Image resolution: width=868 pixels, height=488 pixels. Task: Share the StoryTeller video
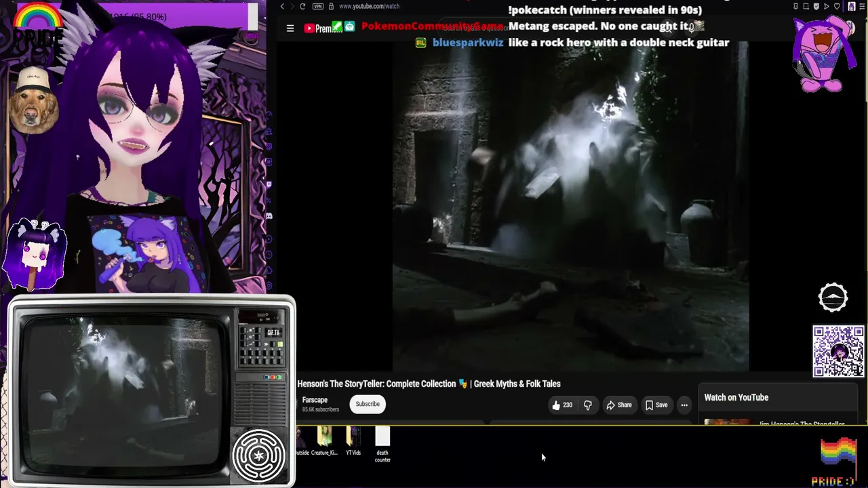point(618,405)
